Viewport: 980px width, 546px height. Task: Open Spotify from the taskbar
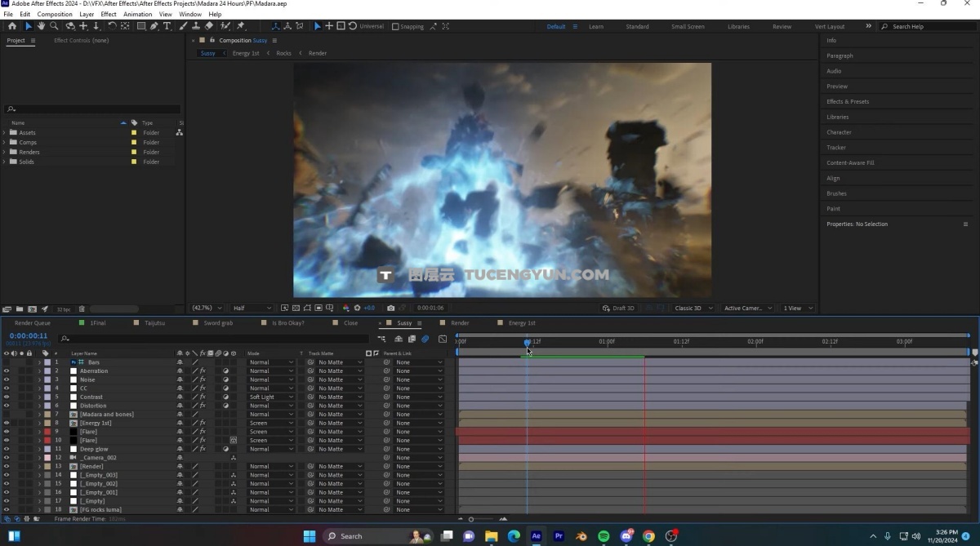604,536
